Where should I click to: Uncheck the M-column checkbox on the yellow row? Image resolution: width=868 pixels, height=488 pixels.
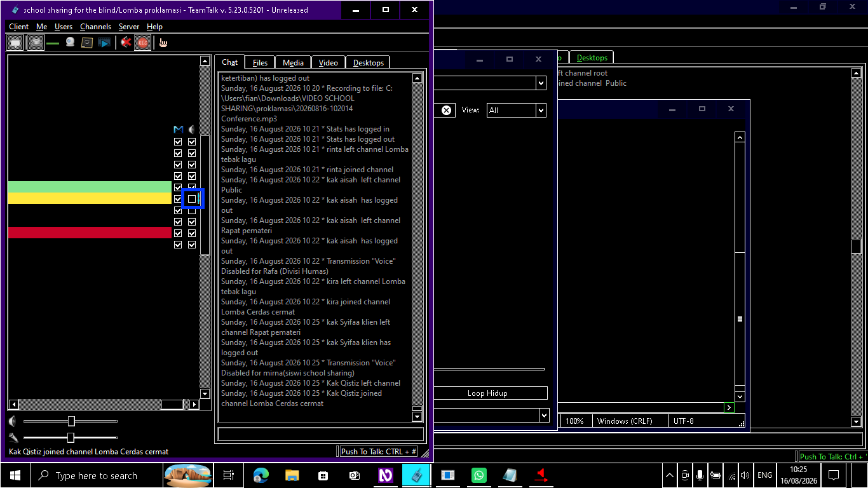[x=178, y=199]
